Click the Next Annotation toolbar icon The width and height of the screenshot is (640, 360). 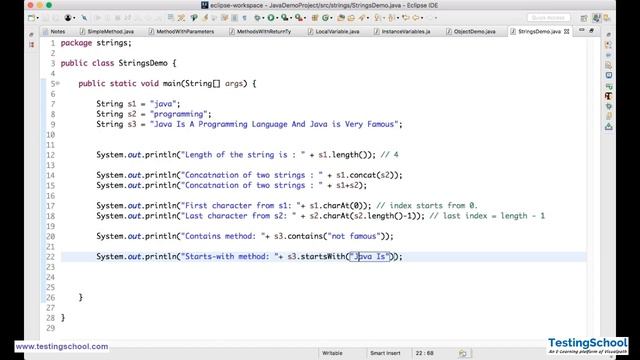[377, 18]
